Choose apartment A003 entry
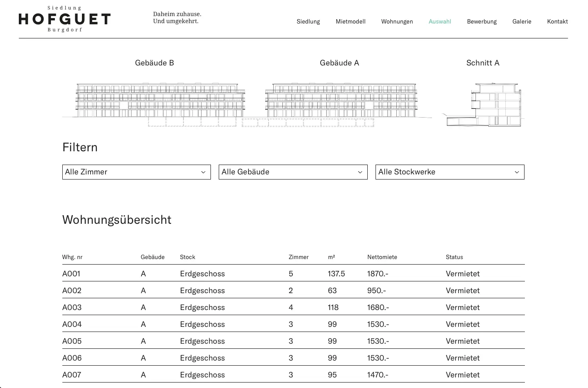The height and width of the screenshot is (388, 588). [72, 307]
